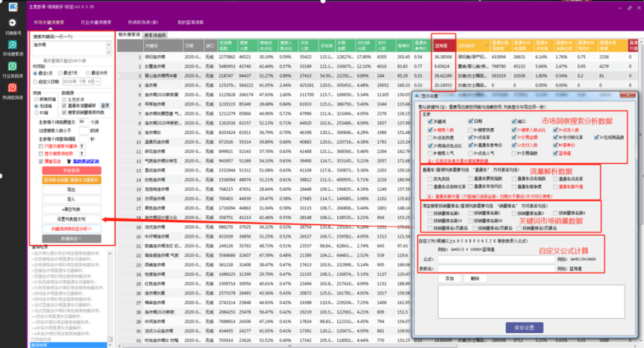
Task: Select 最近30天 time range radio
Action: 88,73
